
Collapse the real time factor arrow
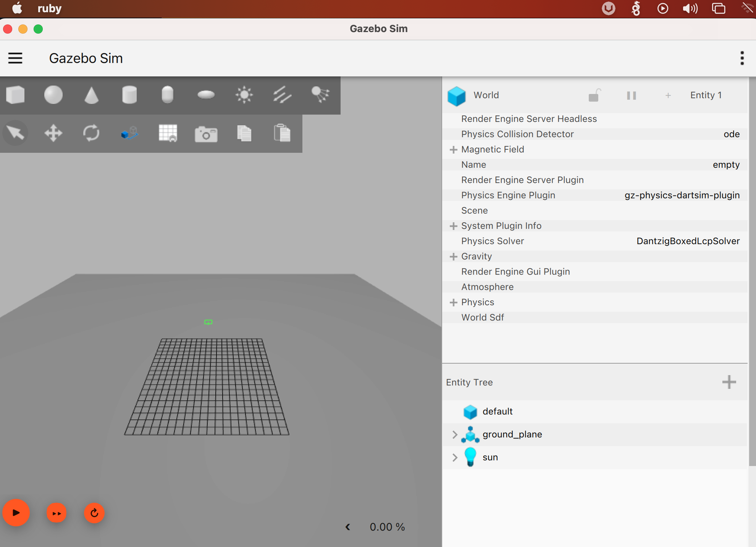pyautogui.click(x=348, y=527)
